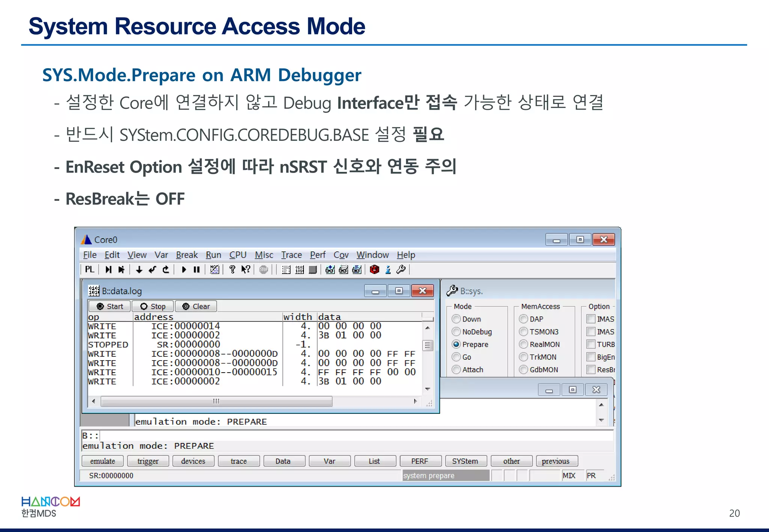This screenshot has width=769, height=532.
Task: Click the grayed STOP sign icon
Action: pyautogui.click(x=264, y=269)
